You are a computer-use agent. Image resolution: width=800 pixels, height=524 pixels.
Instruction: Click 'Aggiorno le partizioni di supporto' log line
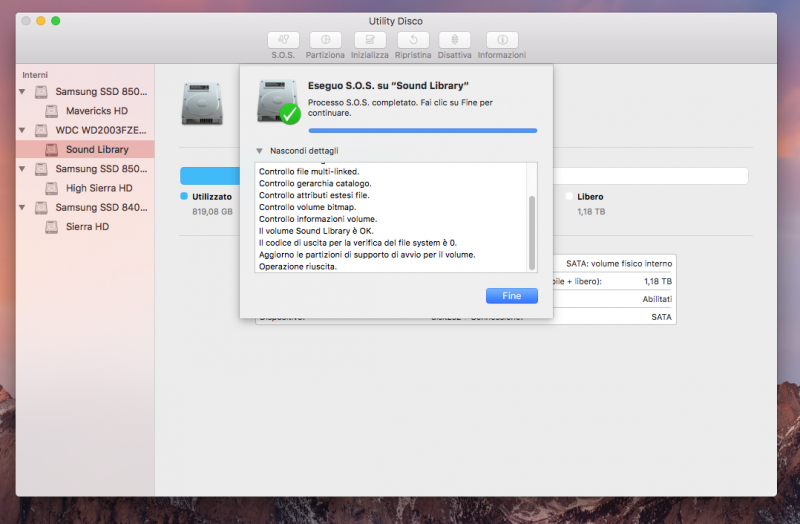(x=367, y=255)
